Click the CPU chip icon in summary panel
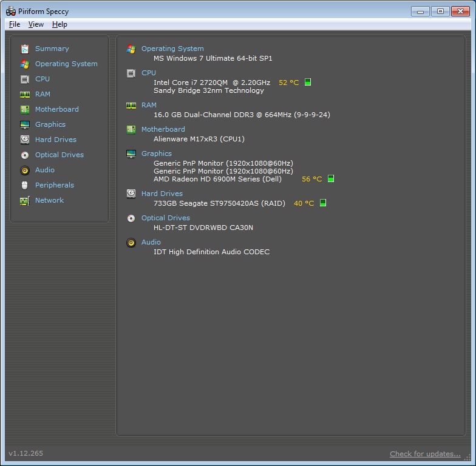Screen dimensions: 476x466 click(x=131, y=73)
